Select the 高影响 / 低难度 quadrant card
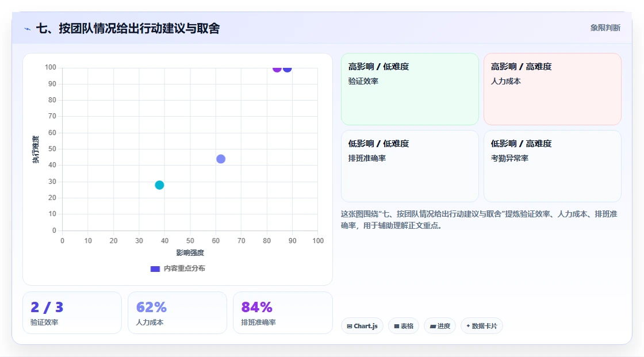 pyautogui.click(x=410, y=89)
